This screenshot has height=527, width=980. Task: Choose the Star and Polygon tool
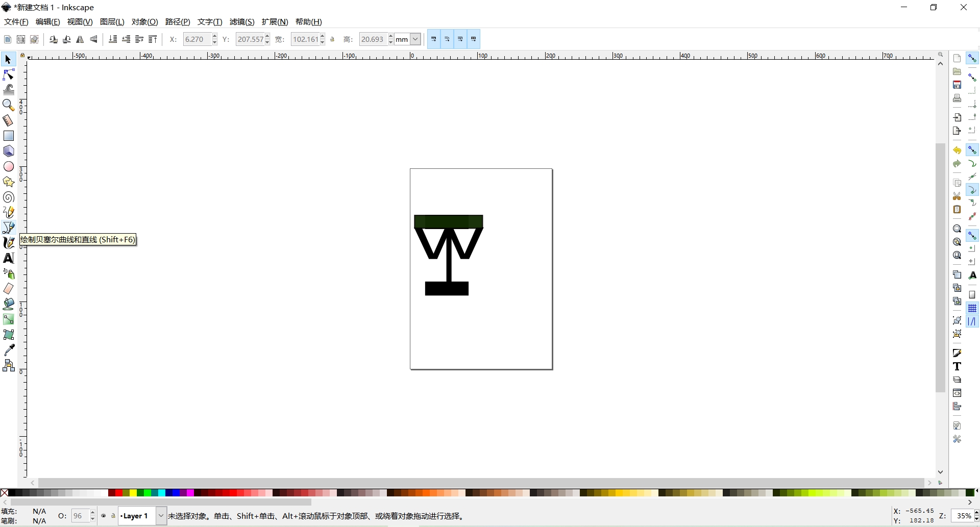9,182
